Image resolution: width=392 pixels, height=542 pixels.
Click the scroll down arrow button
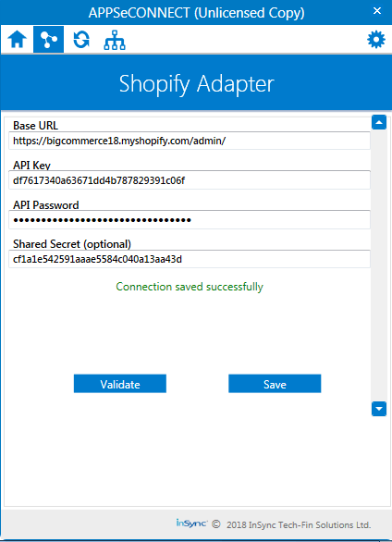[379, 409]
